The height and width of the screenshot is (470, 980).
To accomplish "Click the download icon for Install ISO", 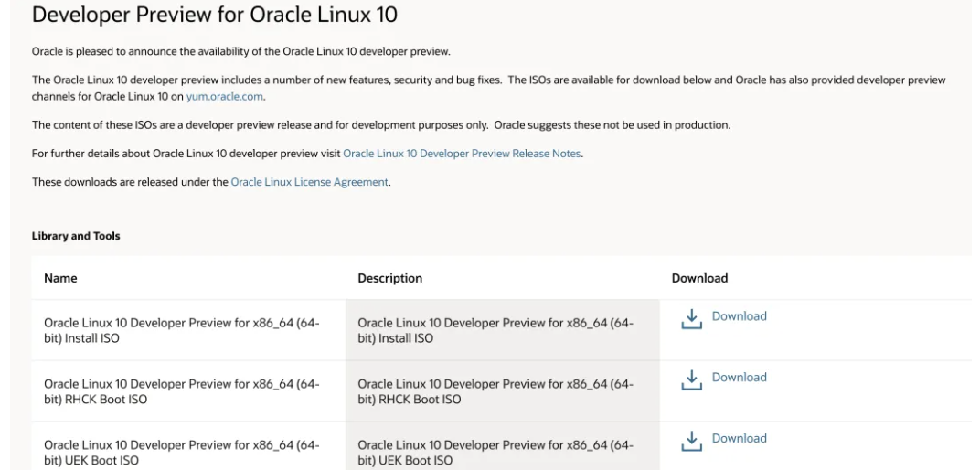I will pyautogui.click(x=692, y=318).
